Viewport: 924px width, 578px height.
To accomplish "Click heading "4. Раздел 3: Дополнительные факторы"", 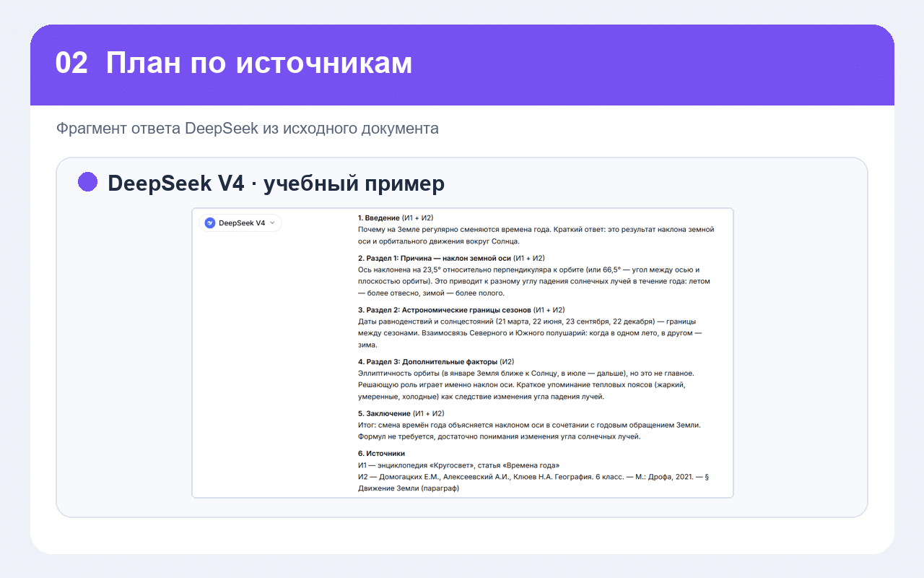I will coord(428,361).
